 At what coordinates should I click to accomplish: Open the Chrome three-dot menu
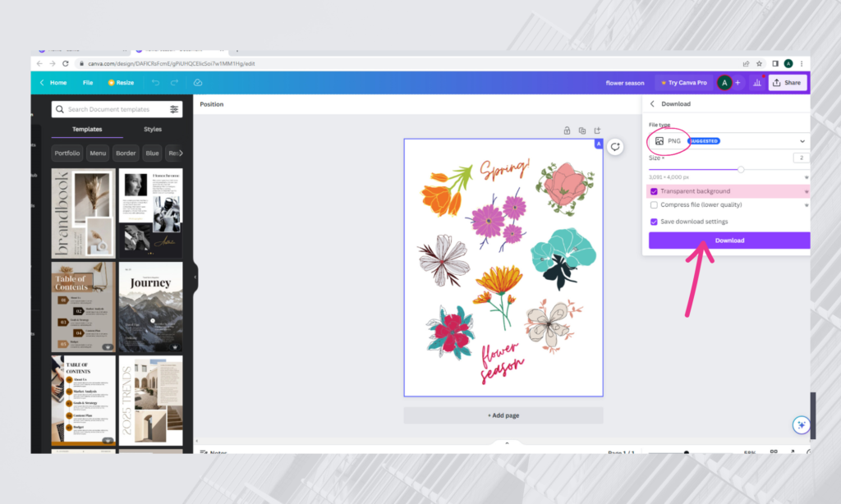click(x=802, y=63)
